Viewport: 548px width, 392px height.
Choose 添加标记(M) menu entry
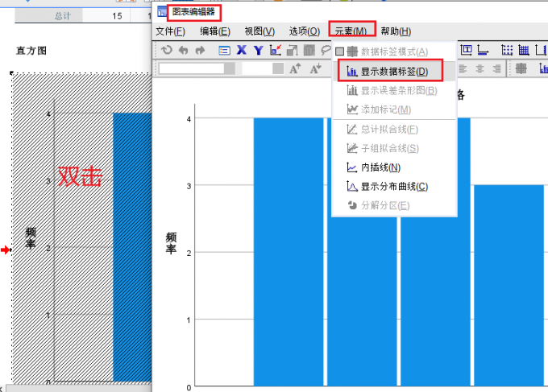point(394,109)
